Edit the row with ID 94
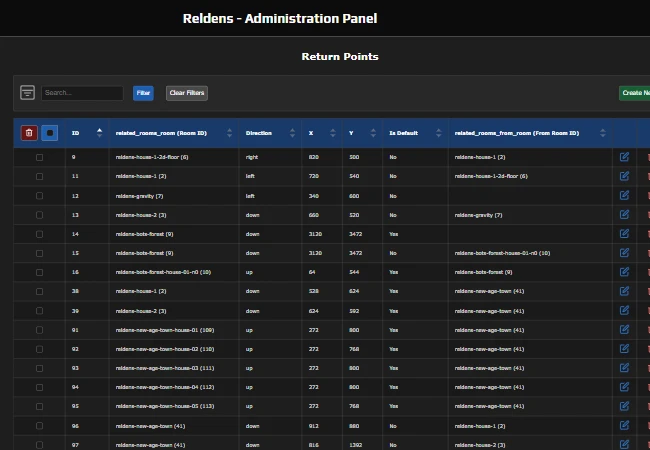 pyautogui.click(x=624, y=387)
